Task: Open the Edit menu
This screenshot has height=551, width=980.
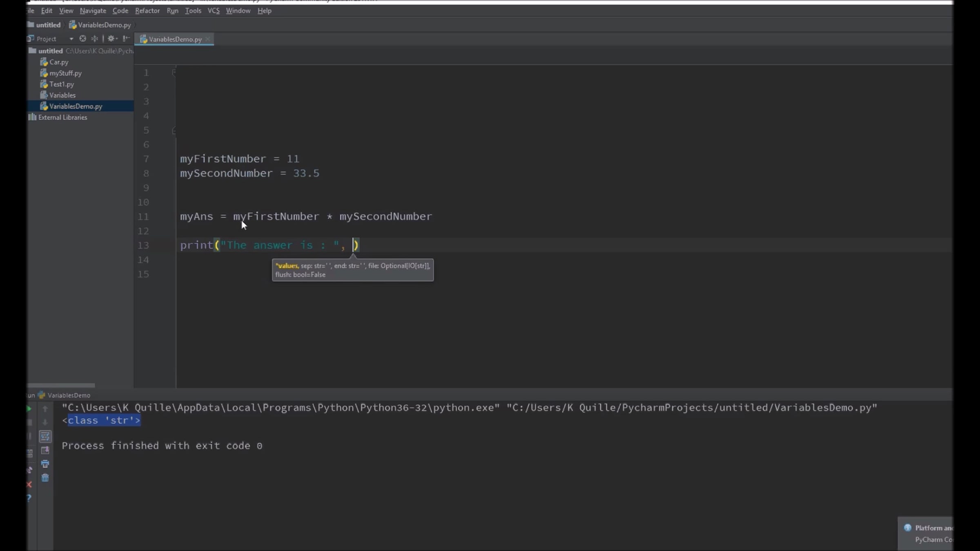Action: [47, 11]
